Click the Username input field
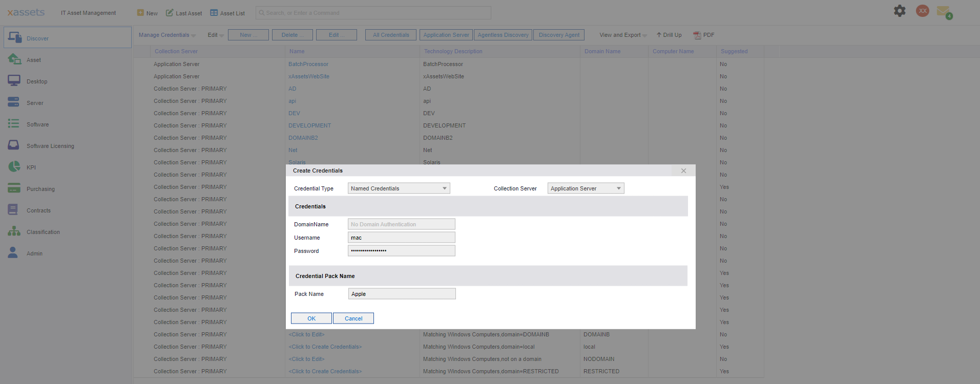Screen dimensions: 980x384 [x=401, y=238]
